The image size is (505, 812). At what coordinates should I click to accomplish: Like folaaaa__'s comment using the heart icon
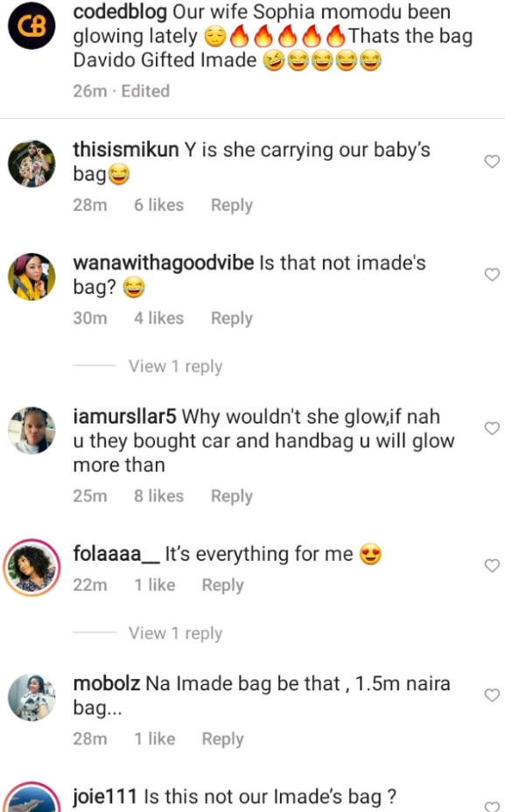(x=490, y=563)
